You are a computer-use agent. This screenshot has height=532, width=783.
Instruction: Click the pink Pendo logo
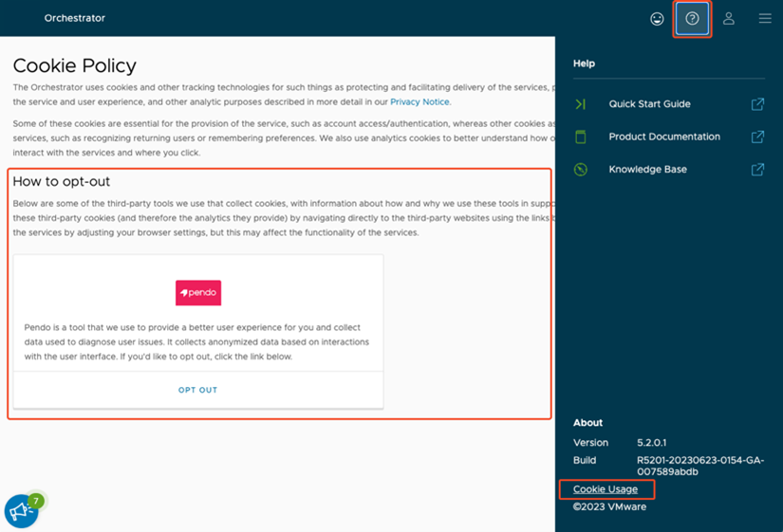[x=198, y=292]
